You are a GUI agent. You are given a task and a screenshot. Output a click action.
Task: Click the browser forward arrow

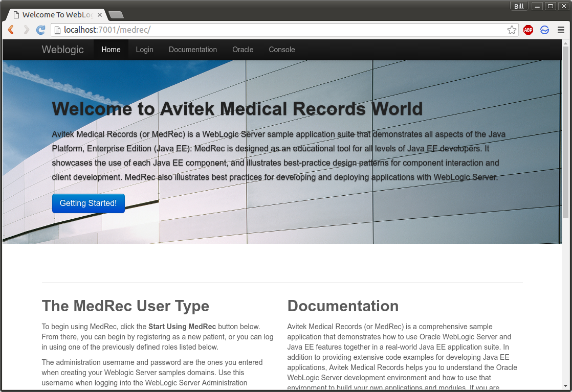click(x=26, y=30)
